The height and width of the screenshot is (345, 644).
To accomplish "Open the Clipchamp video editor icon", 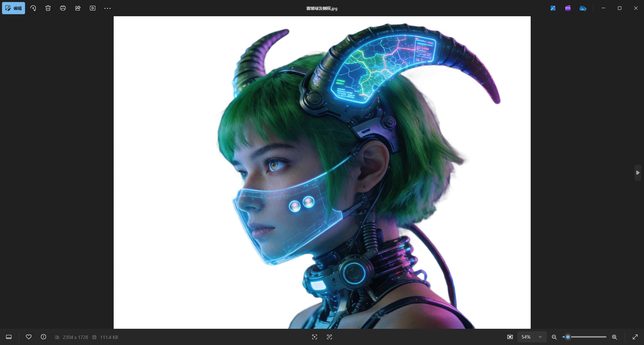I will [x=568, y=8].
